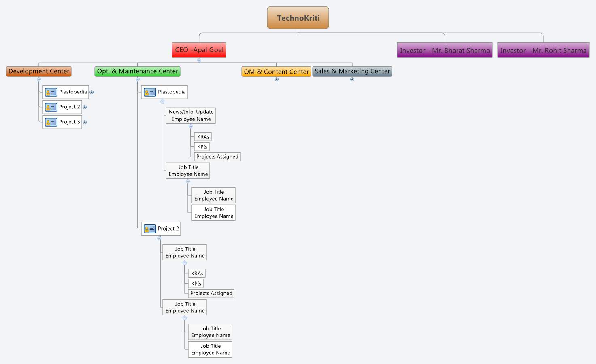Collapse the OM & Content Center branch
Screen dimensions: 596x364
coord(276,79)
